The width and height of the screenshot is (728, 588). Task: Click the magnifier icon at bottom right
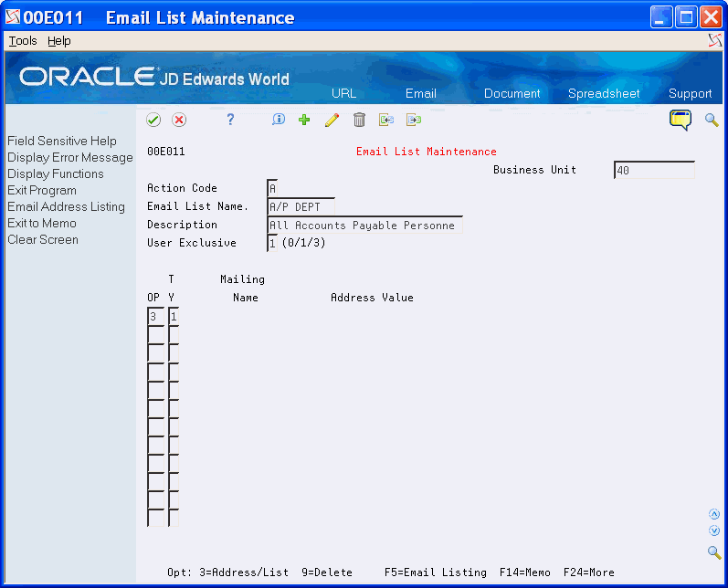pos(714,552)
